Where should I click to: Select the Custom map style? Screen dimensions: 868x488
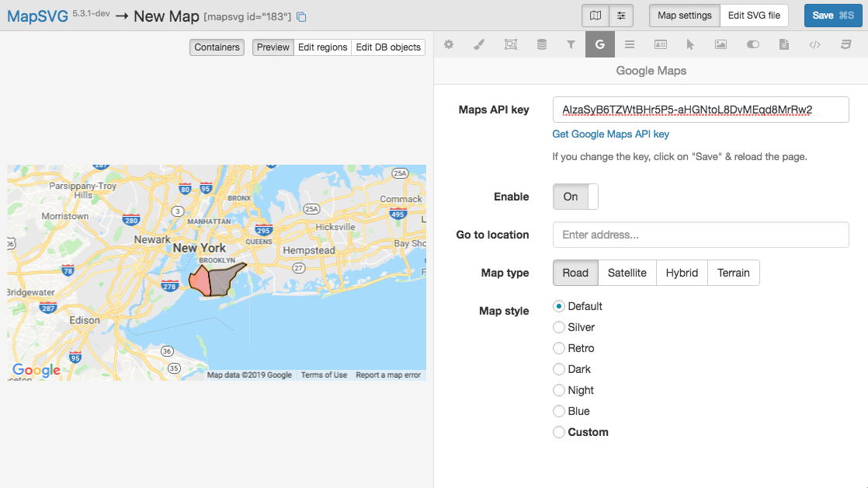[x=558, y=432]
